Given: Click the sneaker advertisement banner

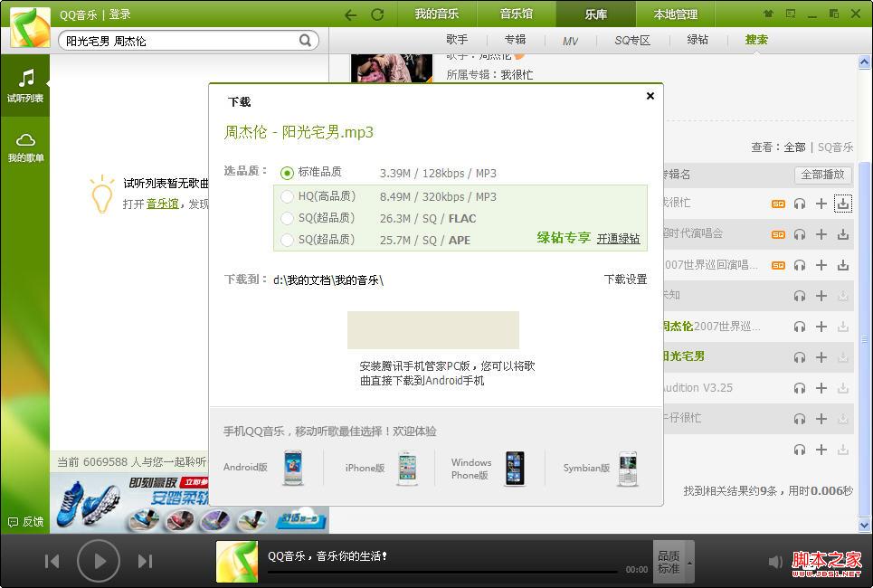Looking at the screenshot, I should click(x=189, y=503).
